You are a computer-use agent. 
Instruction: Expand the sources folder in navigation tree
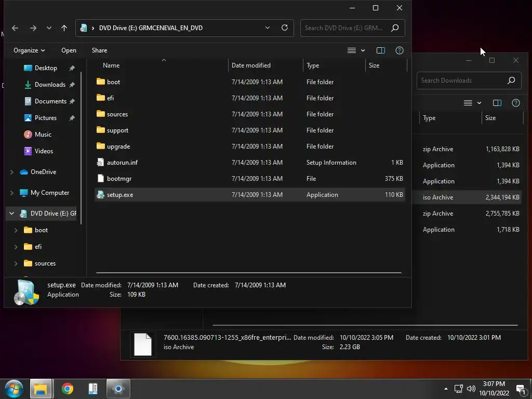[16, 263]
